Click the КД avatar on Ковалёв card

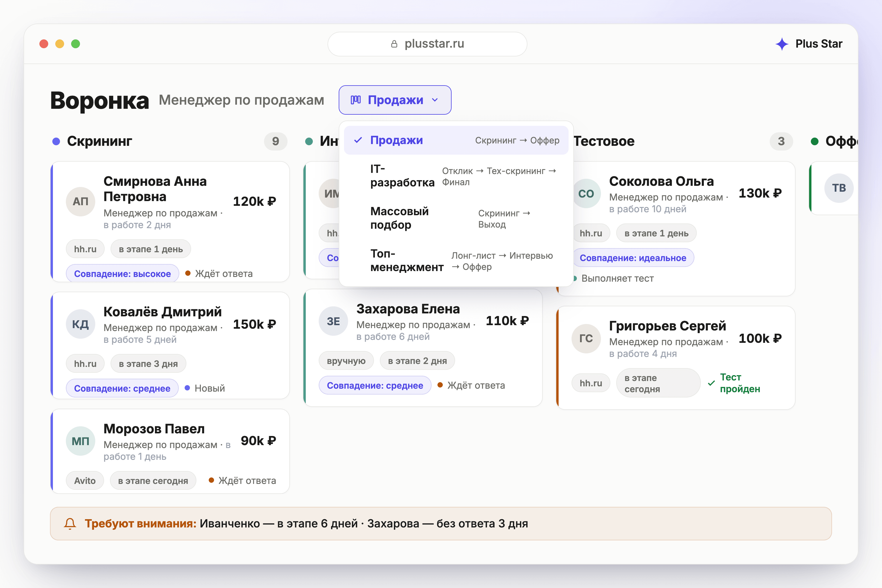pos(81,324)
